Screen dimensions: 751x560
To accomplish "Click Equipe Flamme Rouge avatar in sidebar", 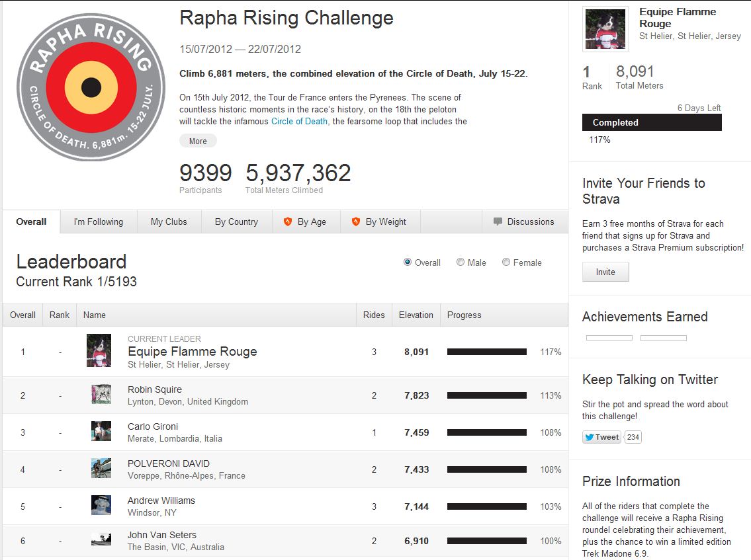I will pyautogui.click(x=605, y=29).
